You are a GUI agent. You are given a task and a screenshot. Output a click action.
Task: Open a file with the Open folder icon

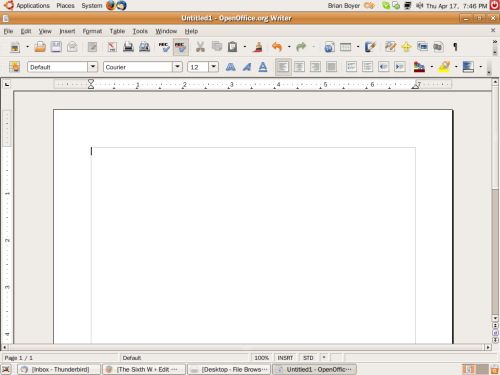pyautogui.click(x=40, y=47)
